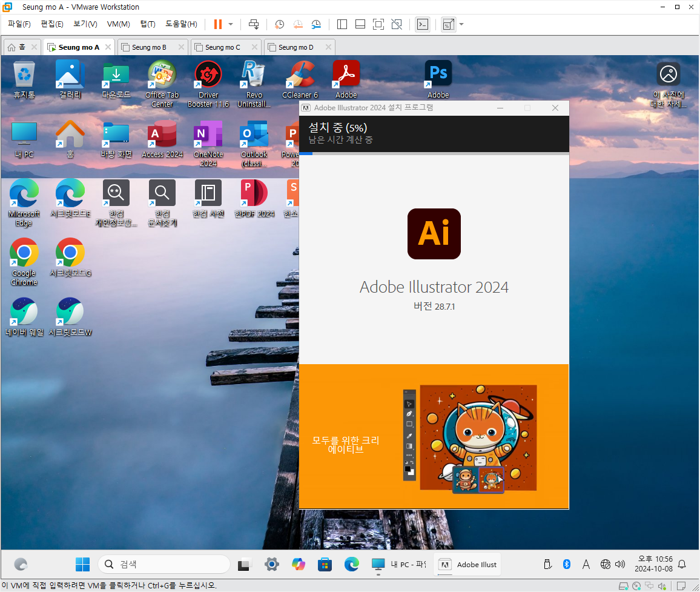Image resolution: width=700 pixels, height=592 pixels.
Task: Open the clock showing 오후 10:56
Action: tap(653, 564)
